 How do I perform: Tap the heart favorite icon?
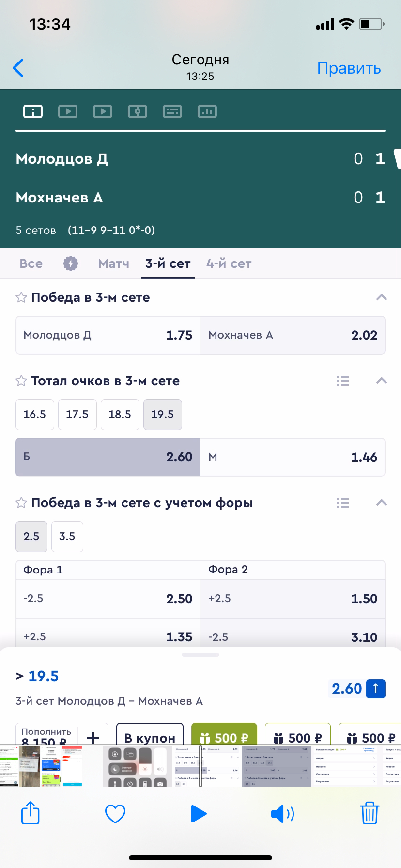point(115,813)
